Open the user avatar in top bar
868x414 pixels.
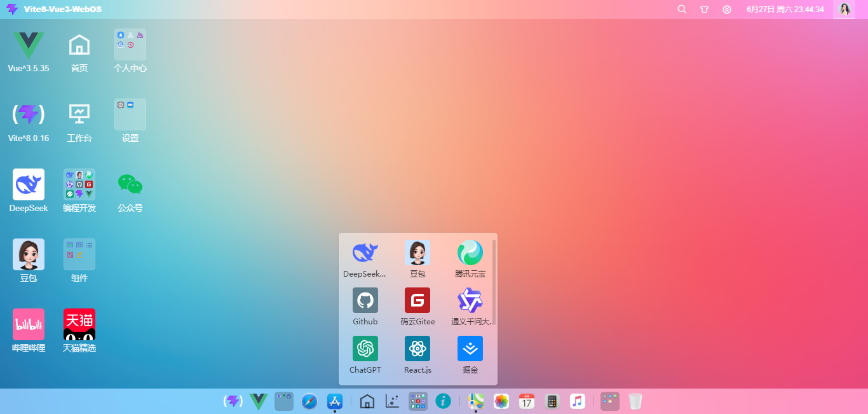coord(844,10)
